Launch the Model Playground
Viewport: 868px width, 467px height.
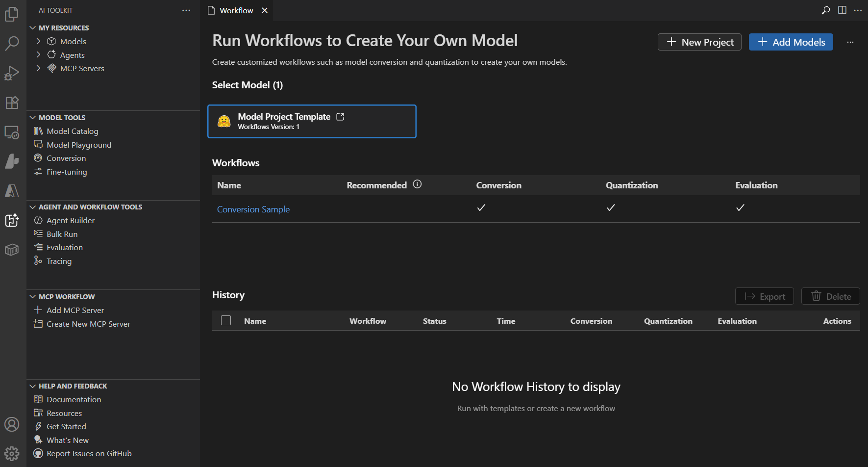[x=78, y=144]
